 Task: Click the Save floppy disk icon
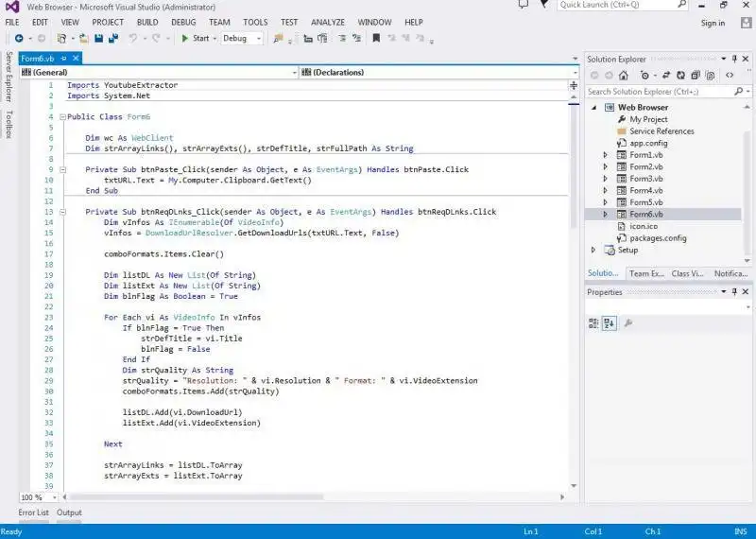pos(99,38)
